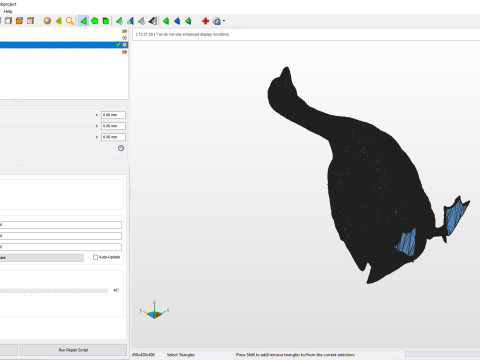This screenshot has height=360, width=480.
Task: Choose the green folded-shape Select Shells tool
Action: 106,21
